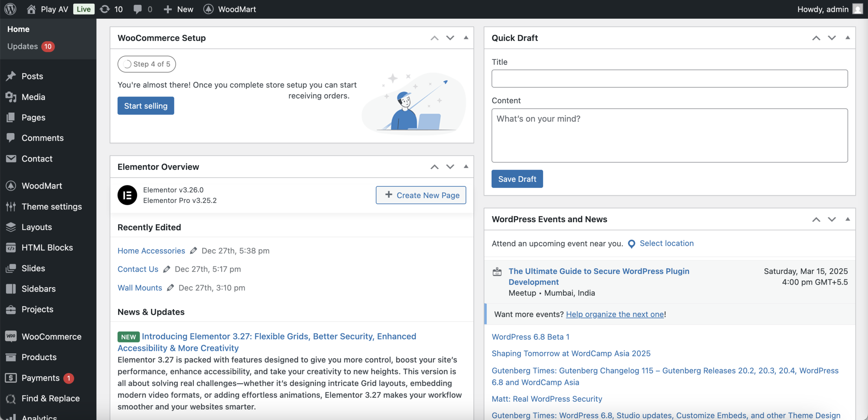Viewport: 868px width, 420px height.
Task: Click the Payments dollar icon
Action: coord(11,378)
